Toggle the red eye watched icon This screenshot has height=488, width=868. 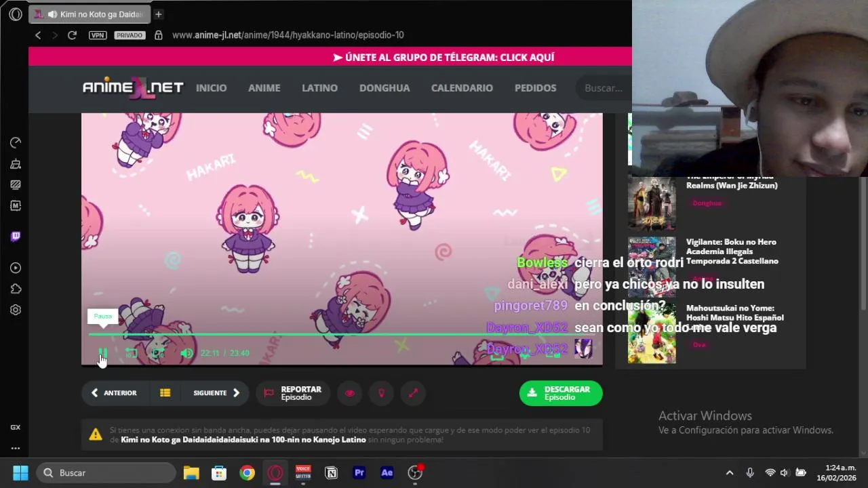tap(350, 393)
